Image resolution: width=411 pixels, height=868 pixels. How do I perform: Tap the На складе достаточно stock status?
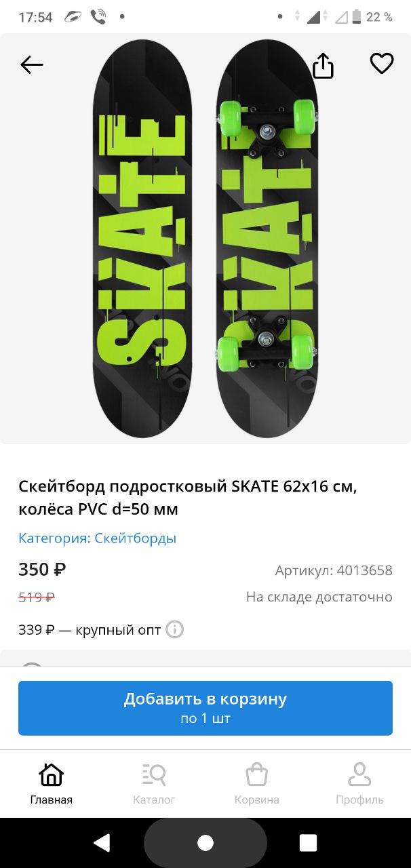pos(319,597)
